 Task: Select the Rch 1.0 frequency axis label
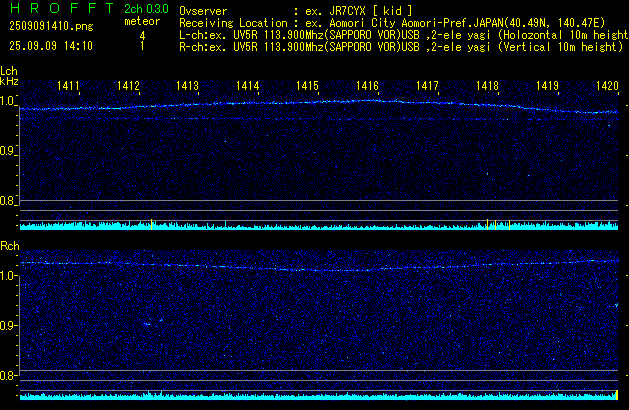coord(8,276)
